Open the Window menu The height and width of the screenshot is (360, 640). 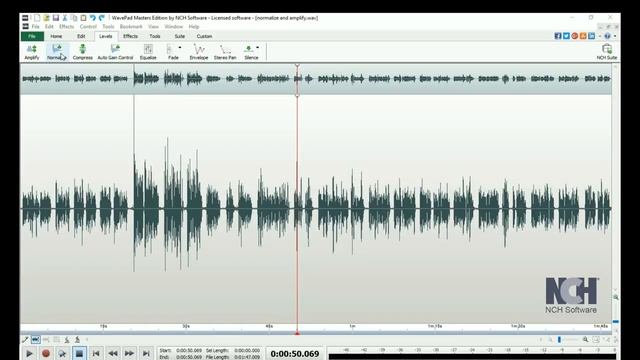(x=173, y=27)
